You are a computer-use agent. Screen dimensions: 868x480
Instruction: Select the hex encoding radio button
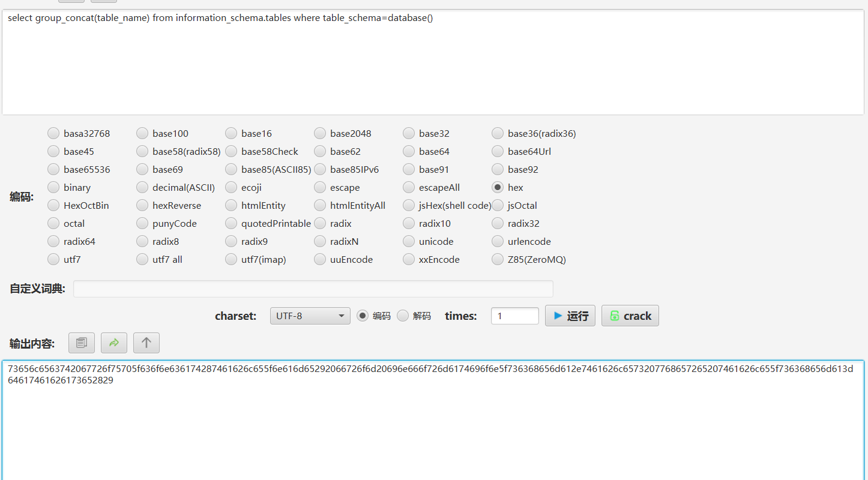click(x=498, y=187)
